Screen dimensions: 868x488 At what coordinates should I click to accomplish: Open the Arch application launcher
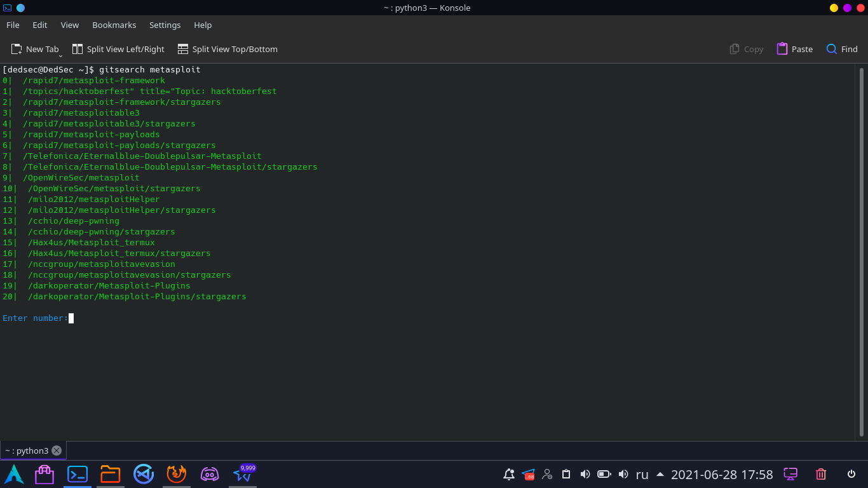14,474
